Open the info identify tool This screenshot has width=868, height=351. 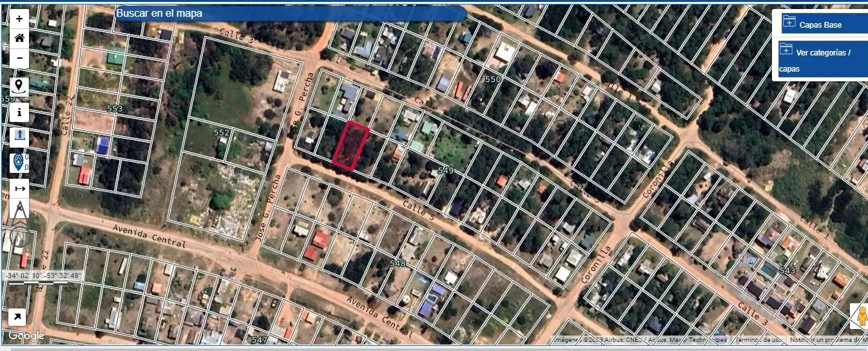(x=19, y=112)
